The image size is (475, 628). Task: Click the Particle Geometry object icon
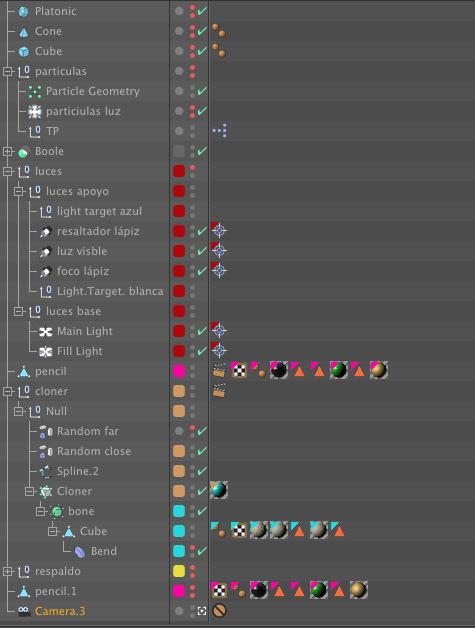click(34, 91)
